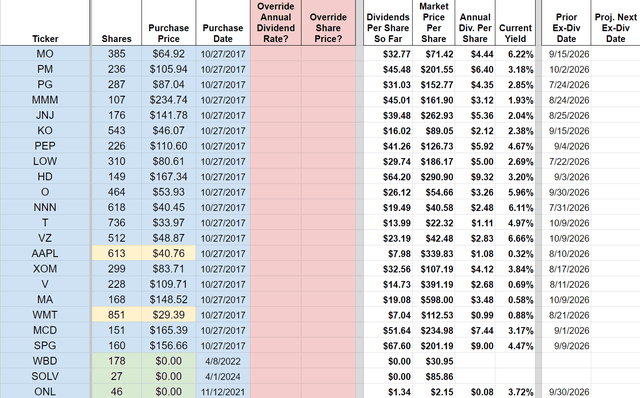This screenshot has height=398, width=640.
Task: Select purchase price $156.66 for SPG
Action: click(169, 346)
